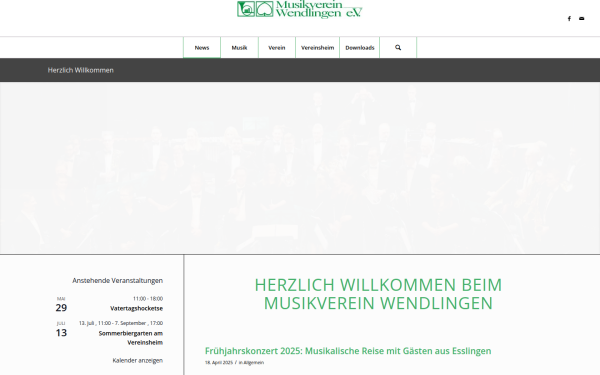Click the Kalender anzeigen link

point(137,360)
